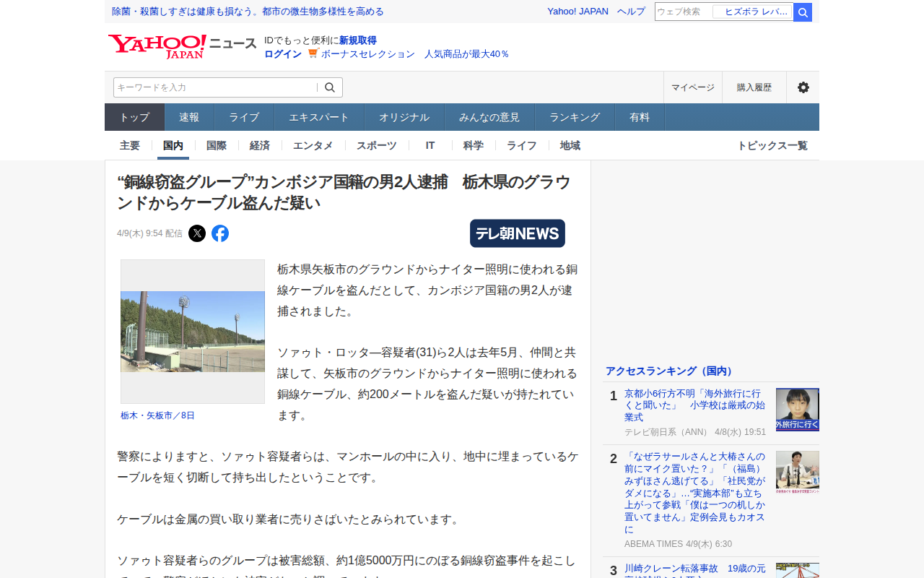
Task: Open the rank 2 article thumbnail
Action: [x=798, y=473]
